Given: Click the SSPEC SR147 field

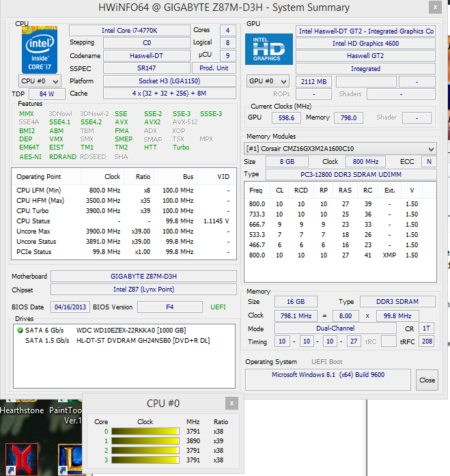Looking at the screenshot, I should [147, 68].
